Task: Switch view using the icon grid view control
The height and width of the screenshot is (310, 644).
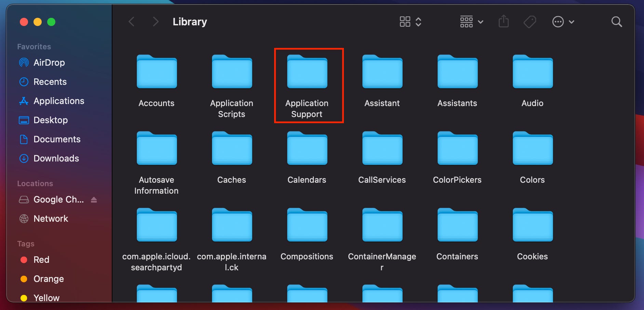Action: pyautogui.click(x=410, y=22)
